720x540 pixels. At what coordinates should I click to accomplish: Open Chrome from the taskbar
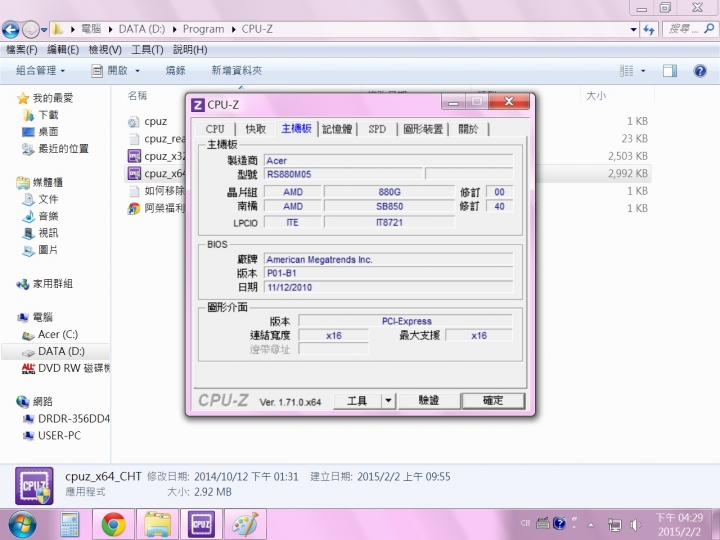point(113,524)
